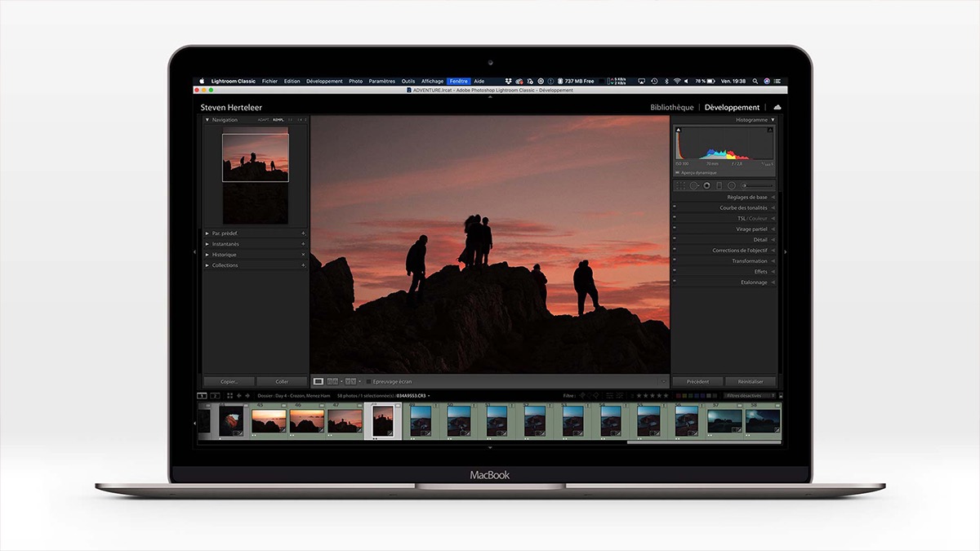Open the Paramètres menu
The height and width of the screenshot is (551, 980).
(381, 82)
